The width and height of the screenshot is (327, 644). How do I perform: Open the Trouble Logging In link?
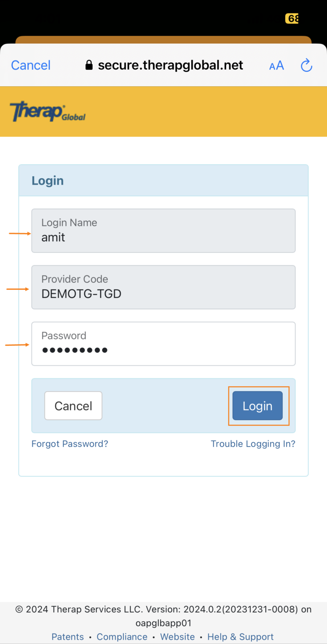(253, 444)
